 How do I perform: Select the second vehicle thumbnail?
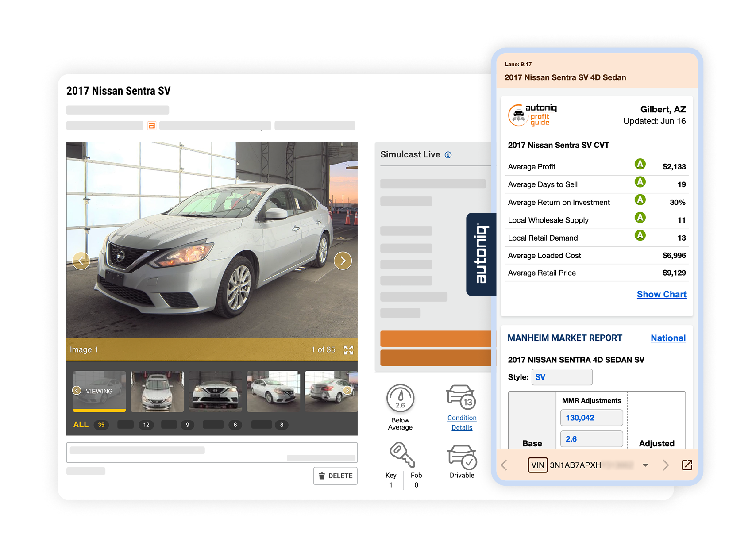pos(157,391)
